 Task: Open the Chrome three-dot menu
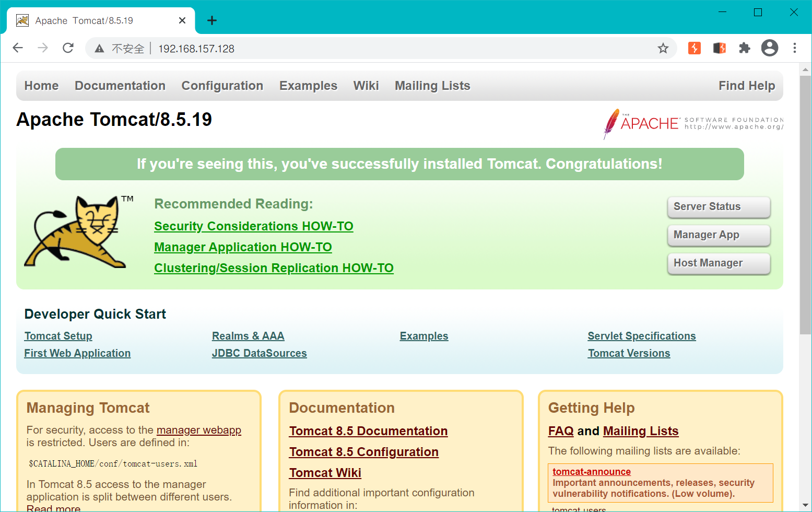795,48
